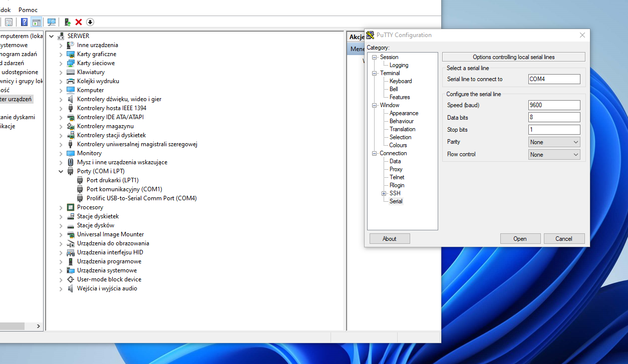The image size is (628, 364).
Task: Click the PuTTY title bar icon
Action: point(371,35)
